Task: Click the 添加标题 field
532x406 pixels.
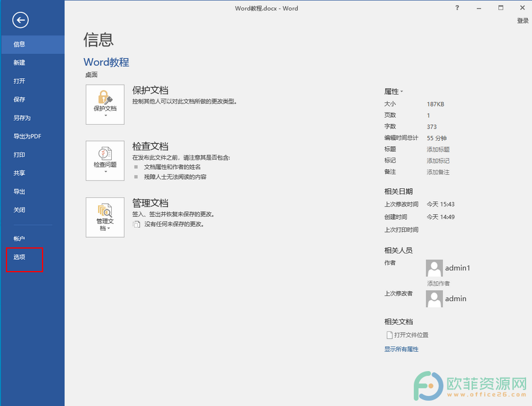Action: 438,150
